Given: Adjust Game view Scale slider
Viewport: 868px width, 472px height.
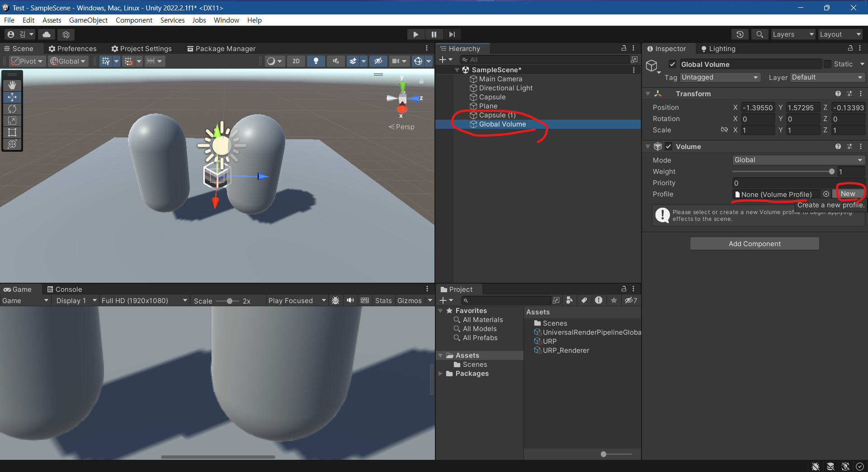Looking at the screenshot, I should pos(227,301).
